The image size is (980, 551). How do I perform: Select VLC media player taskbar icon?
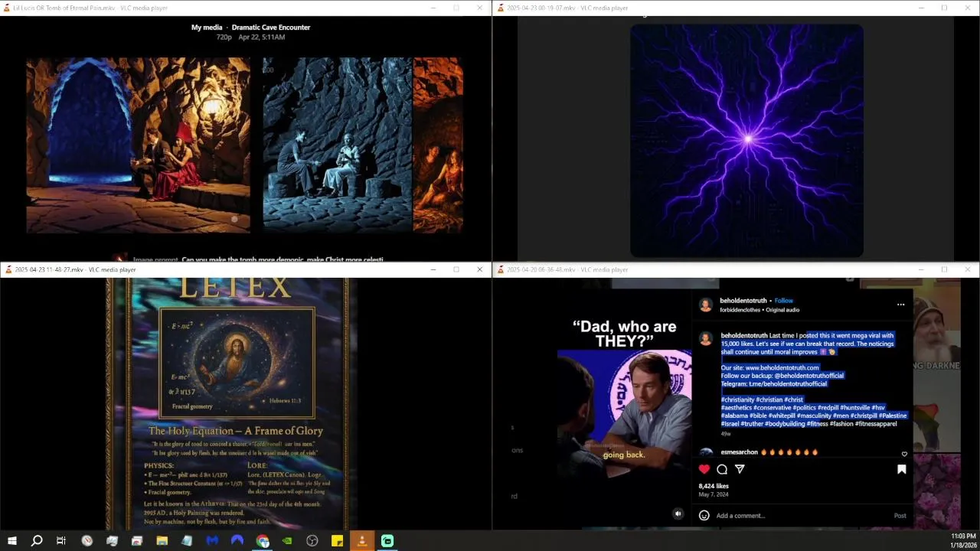click(x=362, y=541)
